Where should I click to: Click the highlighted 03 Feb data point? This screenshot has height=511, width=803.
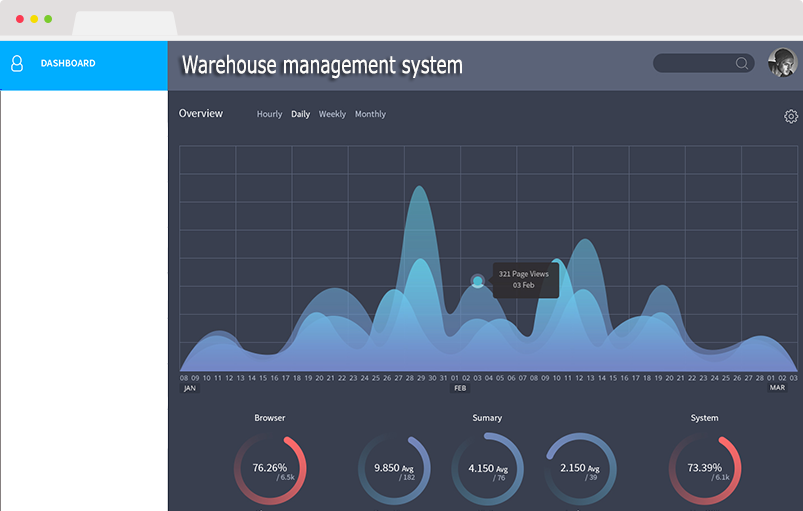pyautogui.click(x=478, y=281)
